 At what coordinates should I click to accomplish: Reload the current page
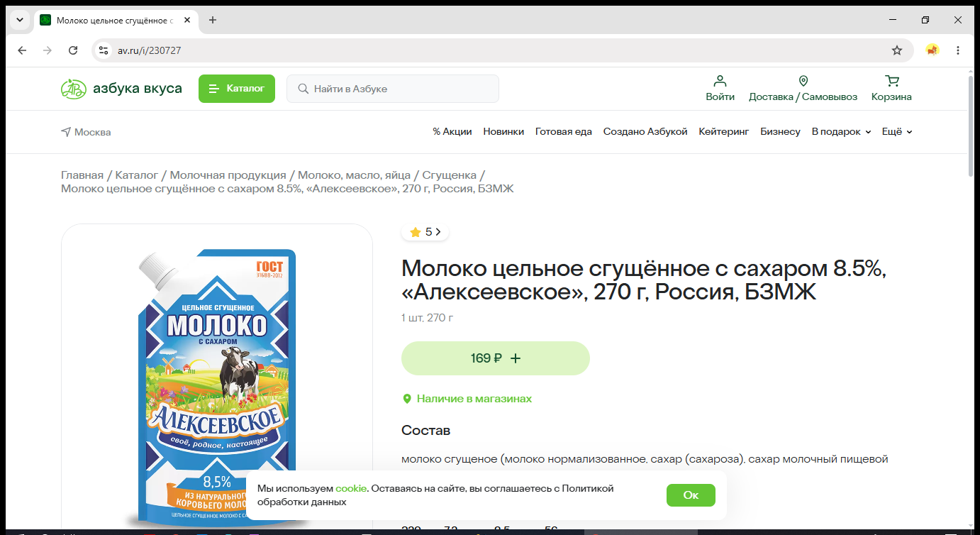[73, 50]
